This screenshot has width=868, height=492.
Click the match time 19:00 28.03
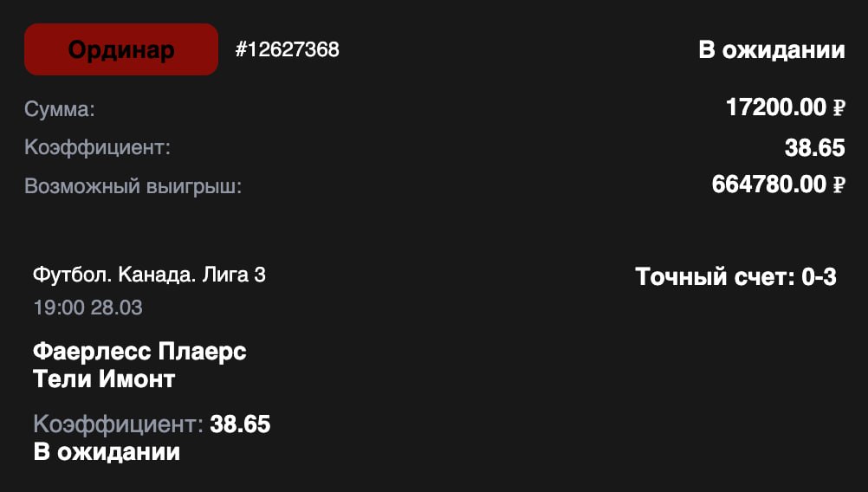87,307
